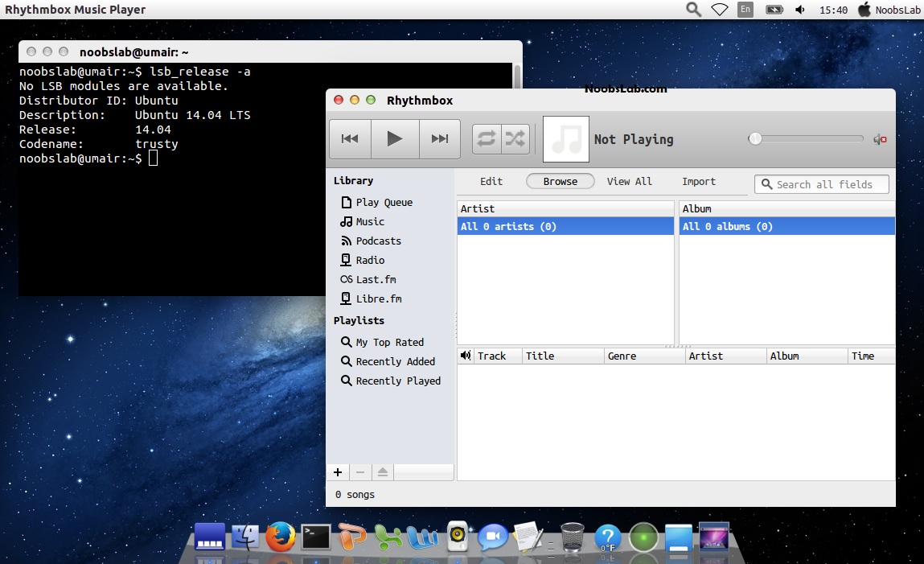Sort by Time column header

(x=872, y=356)
